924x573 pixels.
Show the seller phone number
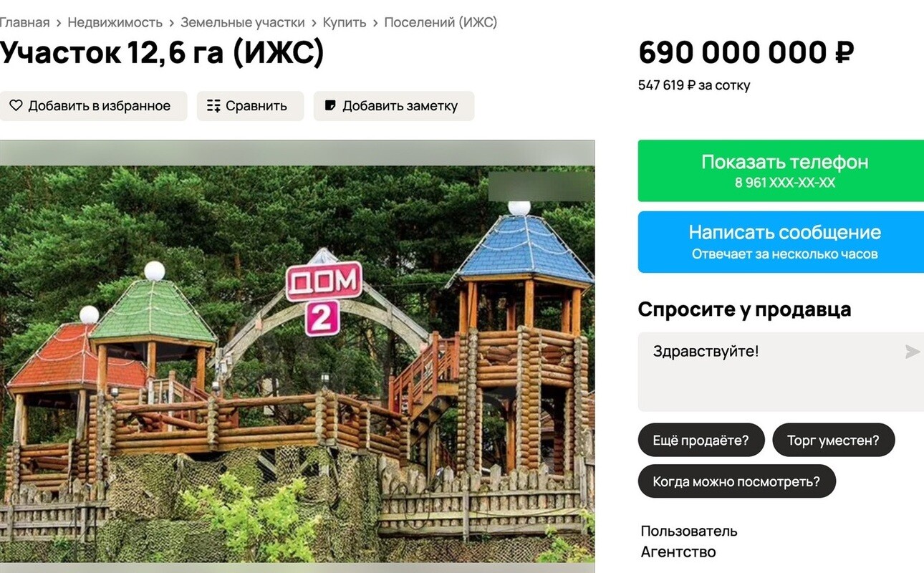(x=781, y=170)
